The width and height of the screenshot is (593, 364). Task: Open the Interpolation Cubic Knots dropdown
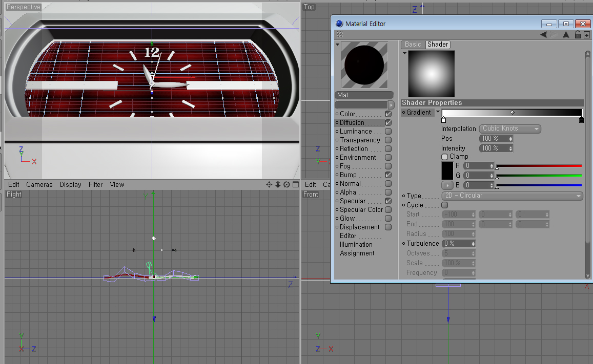tap(510, 129)
